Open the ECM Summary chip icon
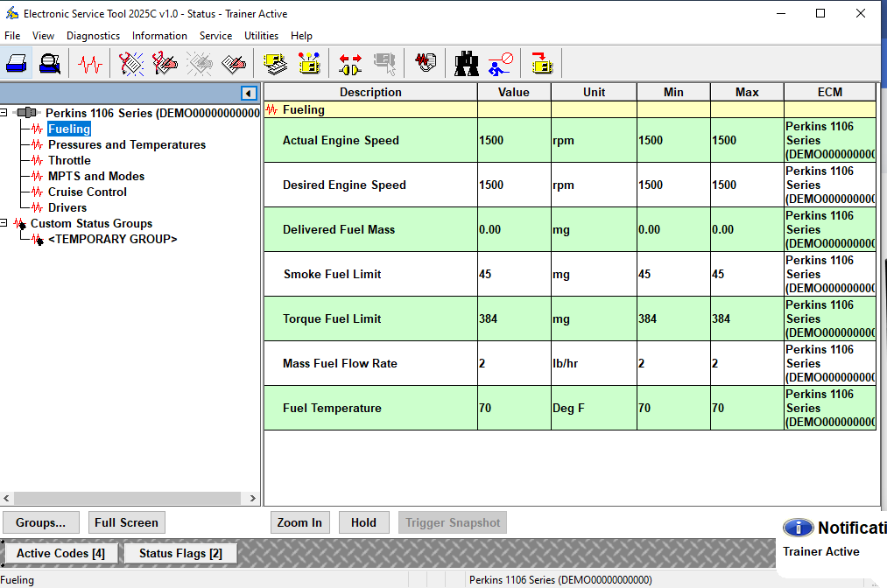Viewport: 887px width, 588px height. click(276, 63)
